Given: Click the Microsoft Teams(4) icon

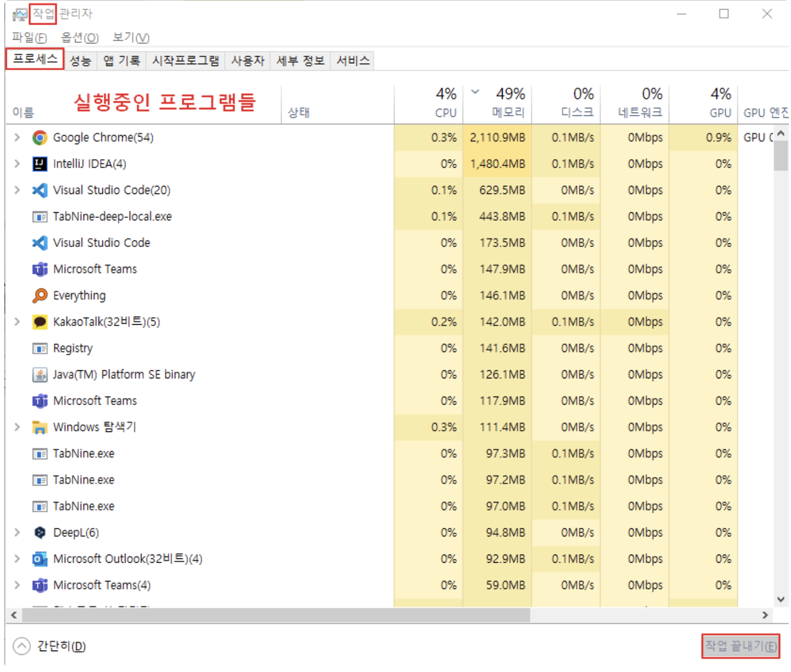Looking at the screenshot, I should coord(40,585).
